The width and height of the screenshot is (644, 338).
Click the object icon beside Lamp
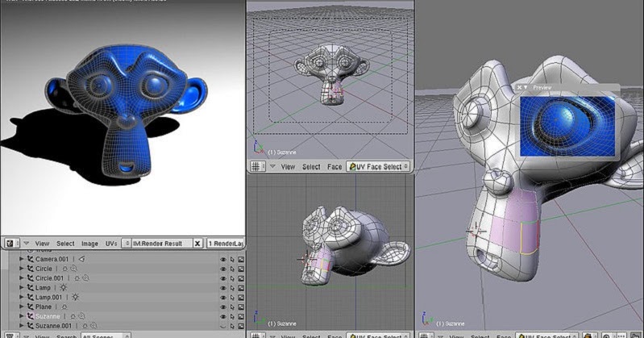(x=30, y=287)
